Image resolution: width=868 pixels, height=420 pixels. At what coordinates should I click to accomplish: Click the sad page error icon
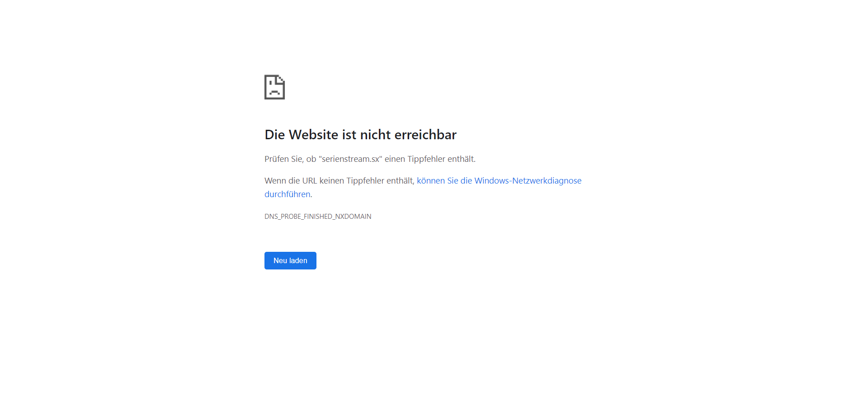click(x=274, y=87)
